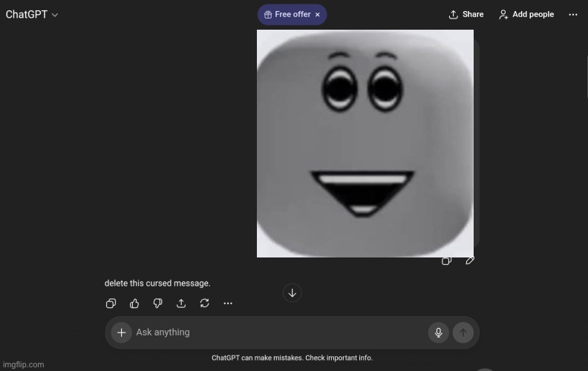Share the response using upload icon
The width and height of the screenshot is (588, 371).
(181, 303)
